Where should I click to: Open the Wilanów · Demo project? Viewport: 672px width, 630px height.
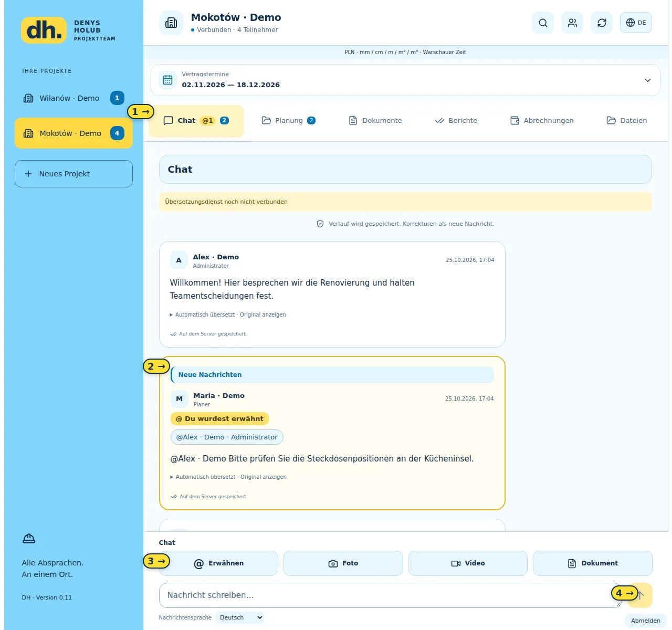73,98
